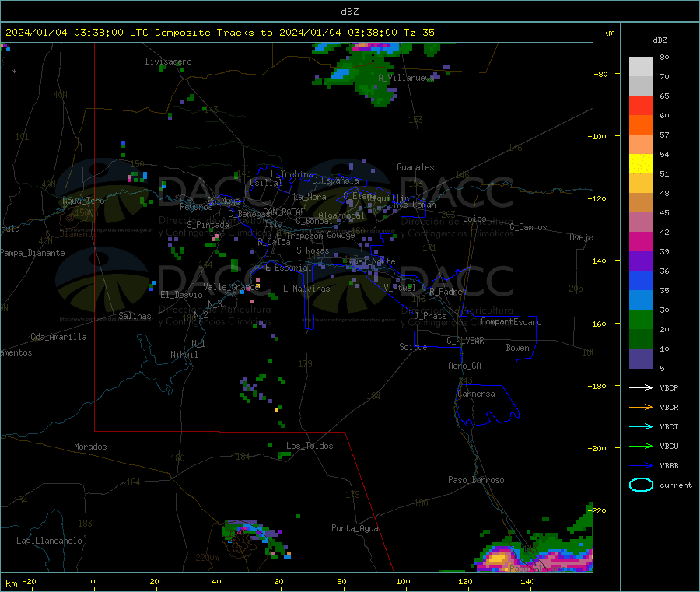
Task: Click the white VBCP arrow in legend
Action: (641, 387)
